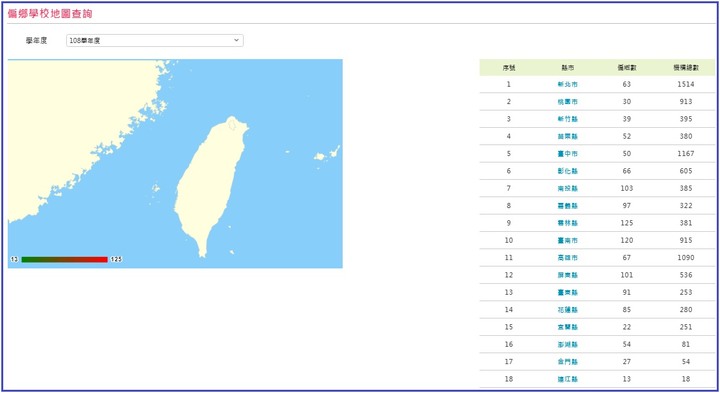Viewport: 720px width, 393px height.
Task: Click the Penghu islands on the map
Action: 156,188
